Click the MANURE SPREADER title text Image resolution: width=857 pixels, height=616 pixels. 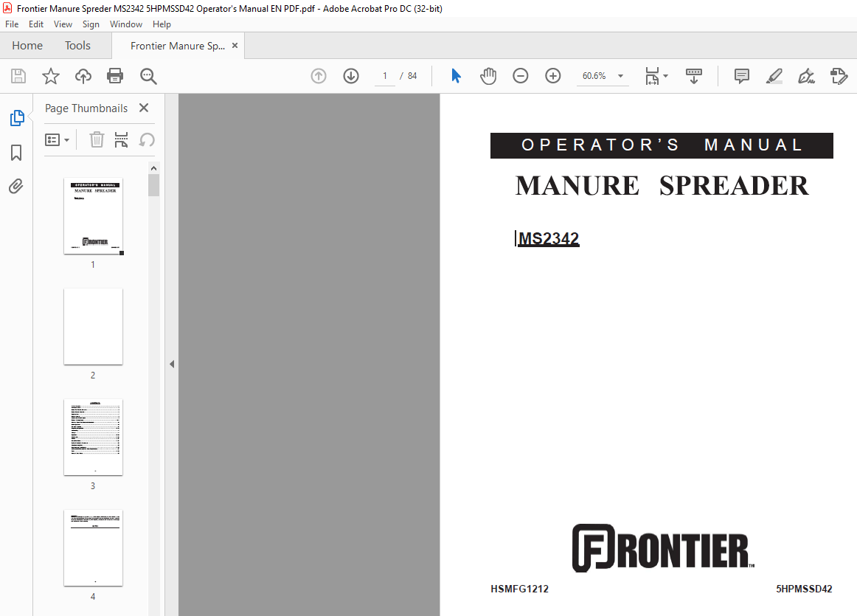point(662,186)
